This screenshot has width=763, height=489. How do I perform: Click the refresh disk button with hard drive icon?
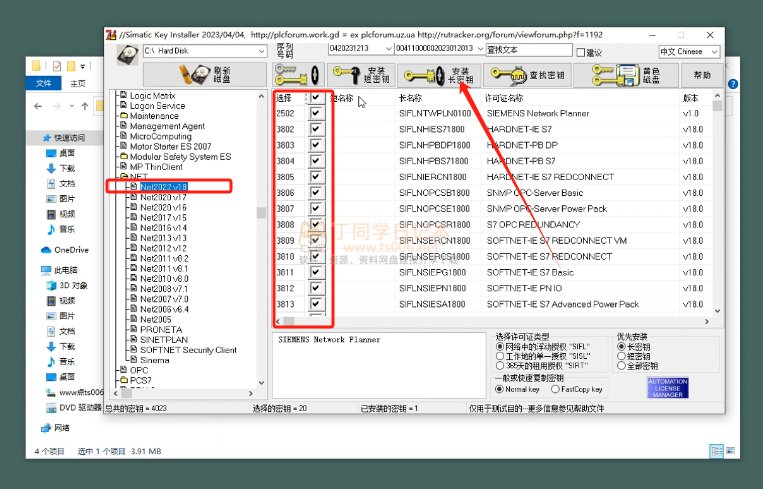205,75
